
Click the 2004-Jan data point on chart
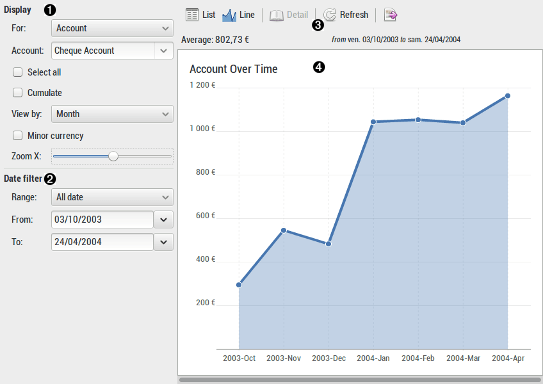click(x=373, y=122)
